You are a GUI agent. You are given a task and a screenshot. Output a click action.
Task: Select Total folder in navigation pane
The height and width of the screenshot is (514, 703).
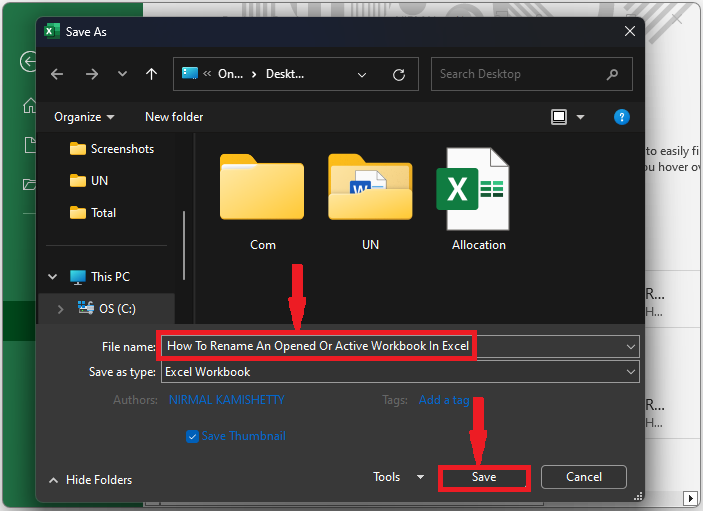[93, 213]
